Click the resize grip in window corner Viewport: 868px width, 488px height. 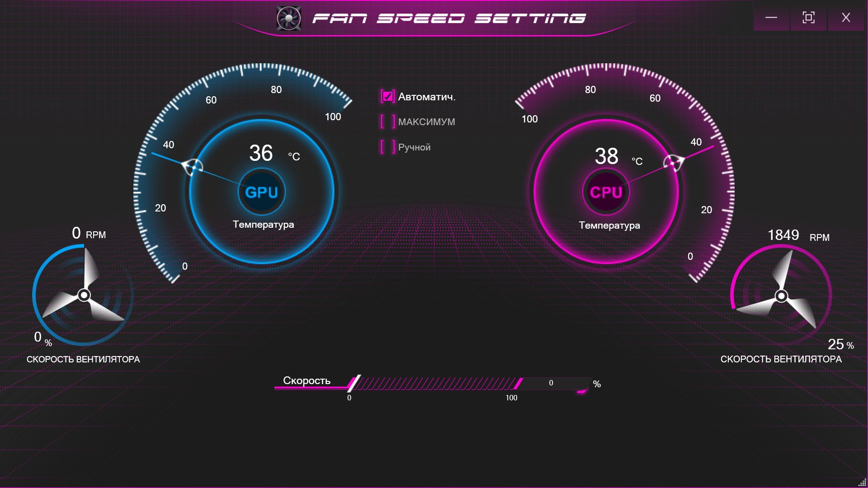(862, 482)
